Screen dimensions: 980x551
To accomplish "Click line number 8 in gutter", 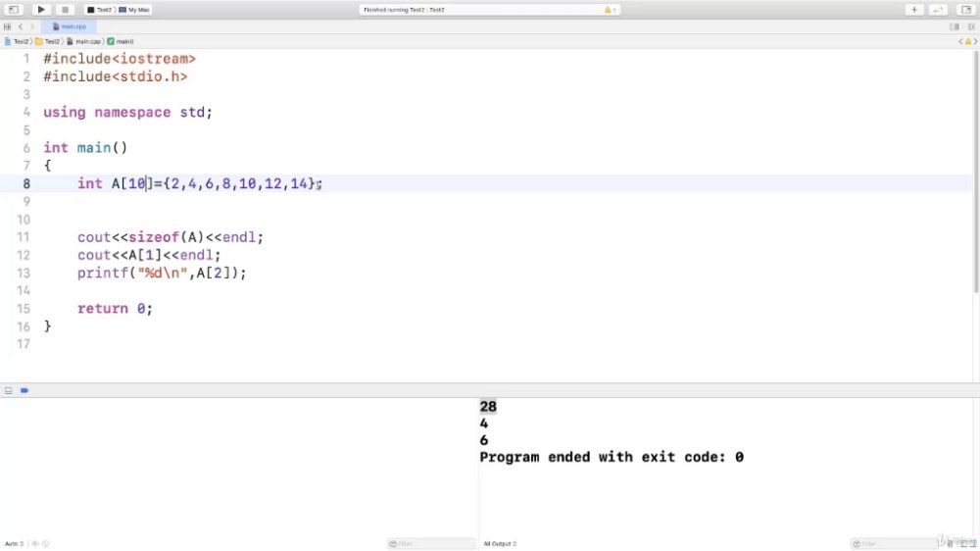I will click(x=26, y=184).
